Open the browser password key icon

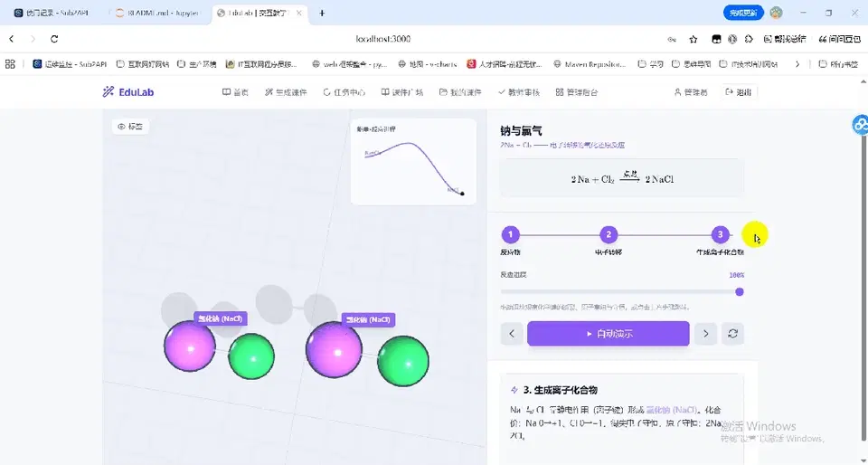(x=672, y=39)
